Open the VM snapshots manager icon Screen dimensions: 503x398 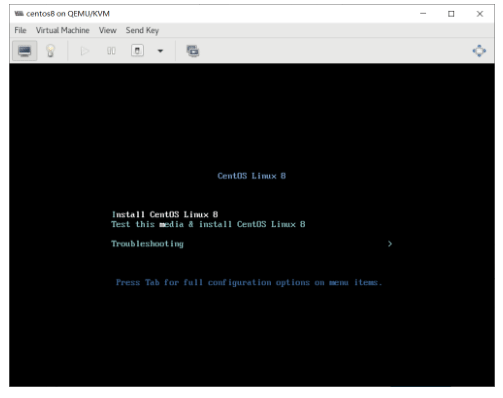(193, 51)
